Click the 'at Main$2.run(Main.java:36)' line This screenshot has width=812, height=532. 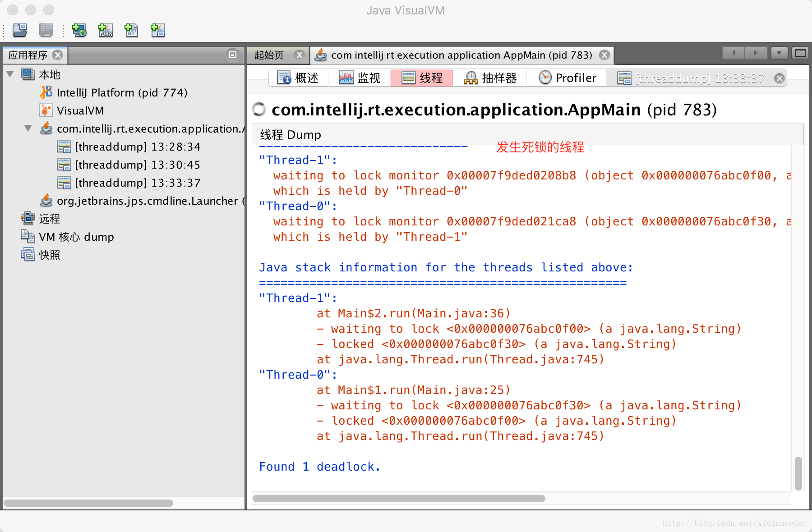pyautogui.click(x=413, y=313)
